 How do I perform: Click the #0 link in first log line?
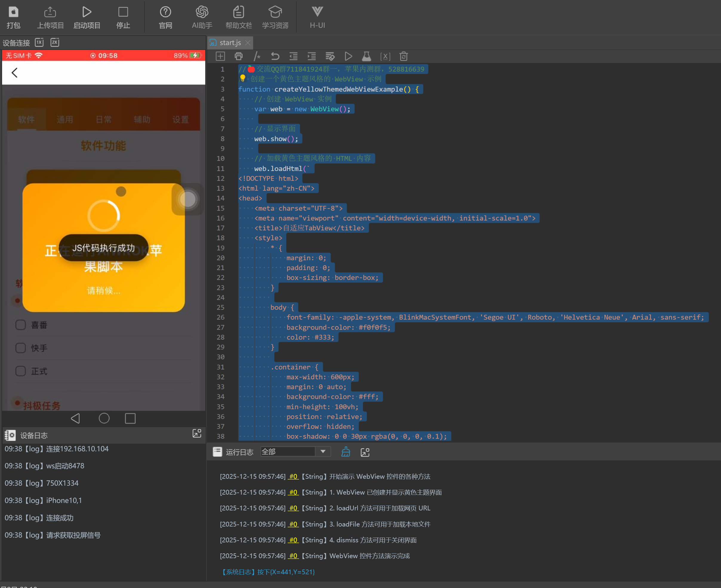293,476
